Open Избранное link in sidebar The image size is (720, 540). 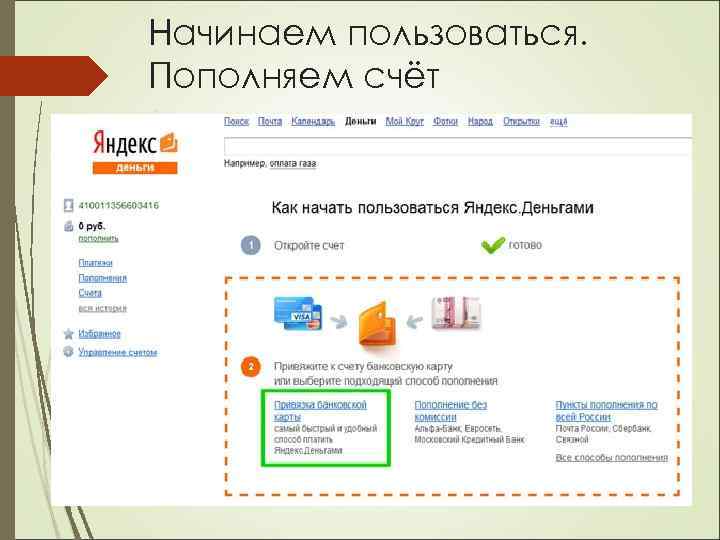coord(99,334)
